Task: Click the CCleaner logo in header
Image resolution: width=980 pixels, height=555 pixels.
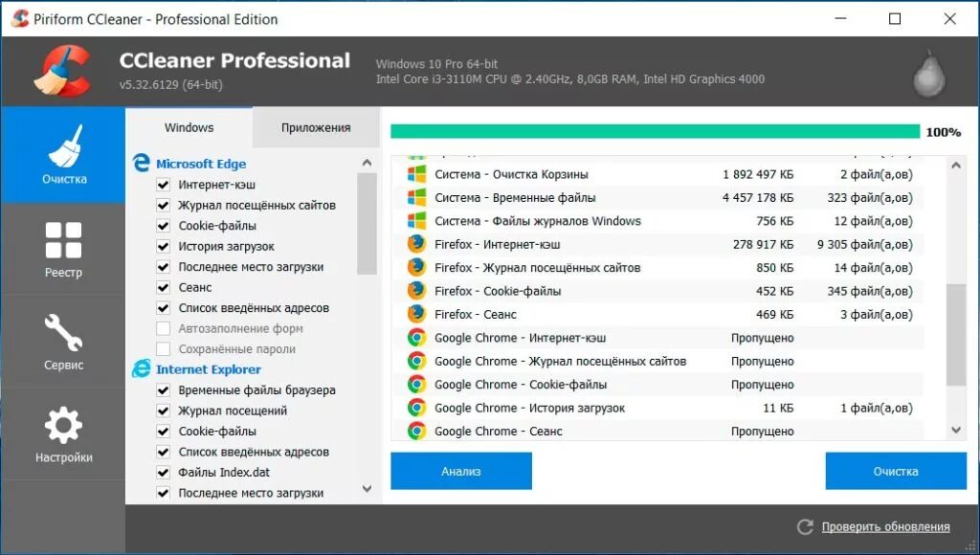Action: pyautogui.click(x=62, y=71)
